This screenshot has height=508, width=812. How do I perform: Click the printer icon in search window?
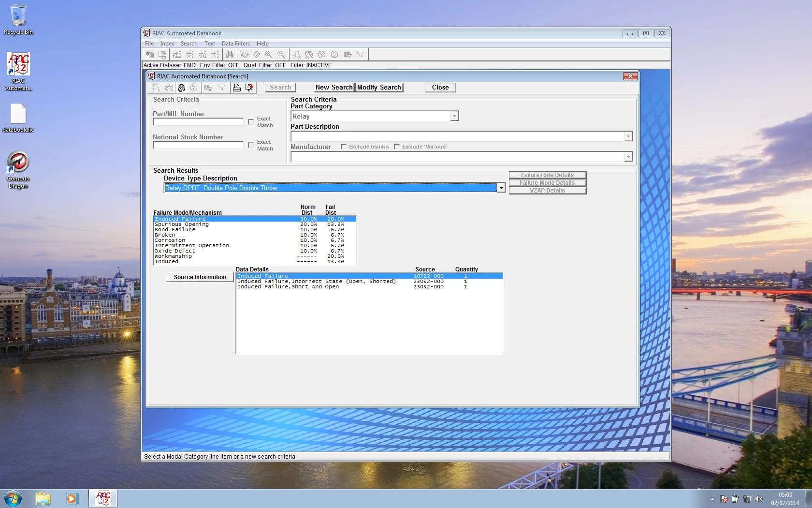(237, 88)
